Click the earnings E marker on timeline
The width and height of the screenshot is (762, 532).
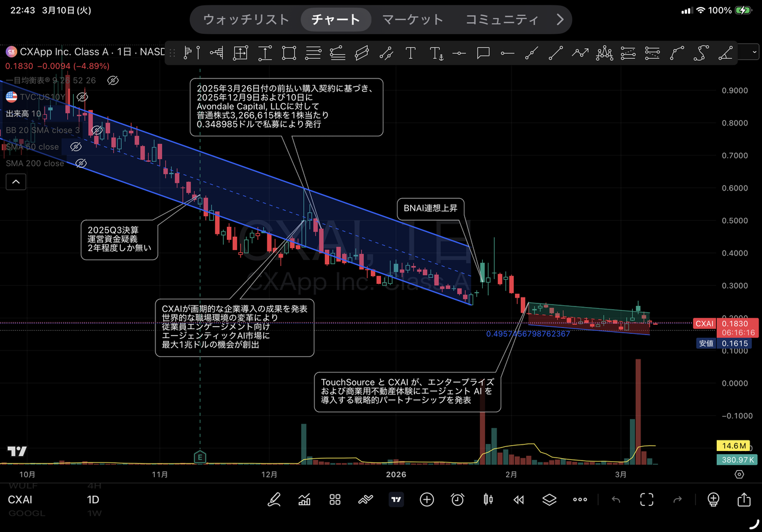click(199, 456)
